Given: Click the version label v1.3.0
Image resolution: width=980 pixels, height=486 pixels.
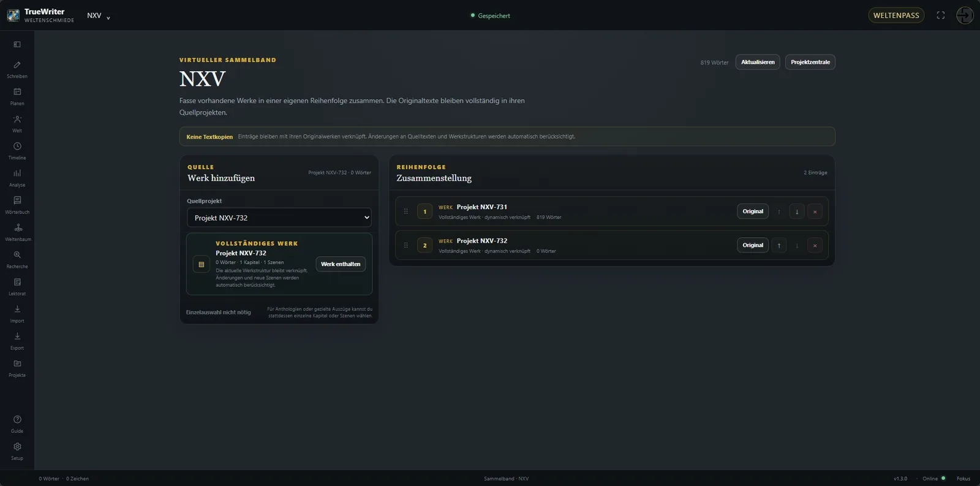Looking at the screenshot, I should 900,479.
